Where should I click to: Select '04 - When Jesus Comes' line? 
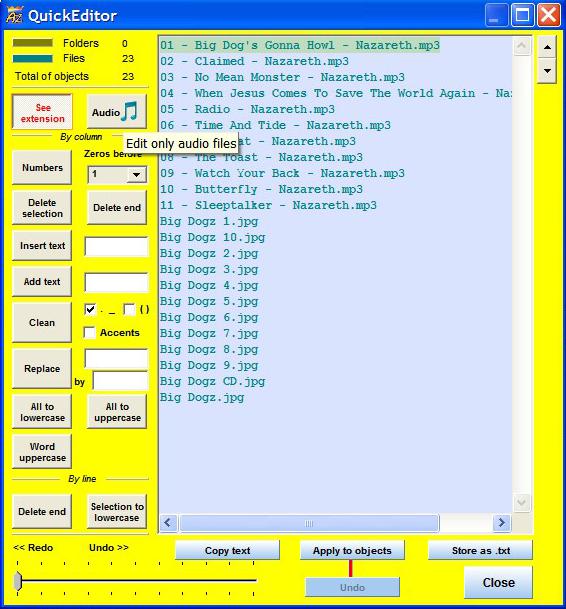click(x=336, y=93)
